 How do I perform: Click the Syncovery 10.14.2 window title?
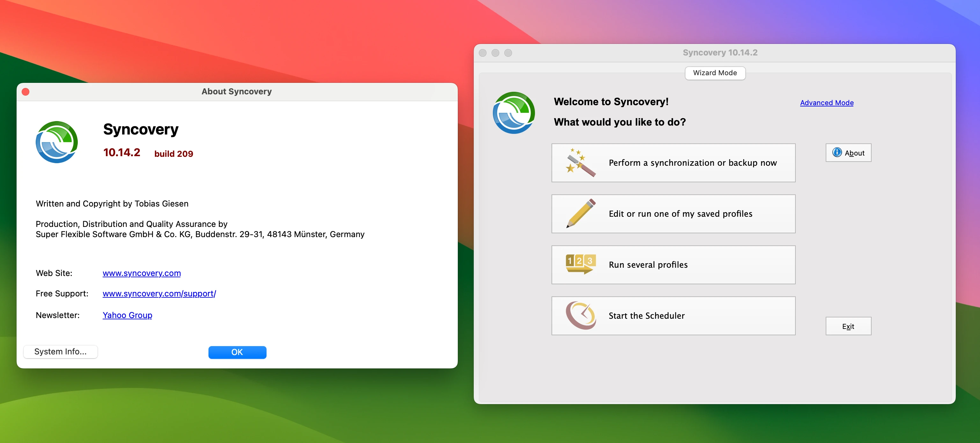click(720, 53)
